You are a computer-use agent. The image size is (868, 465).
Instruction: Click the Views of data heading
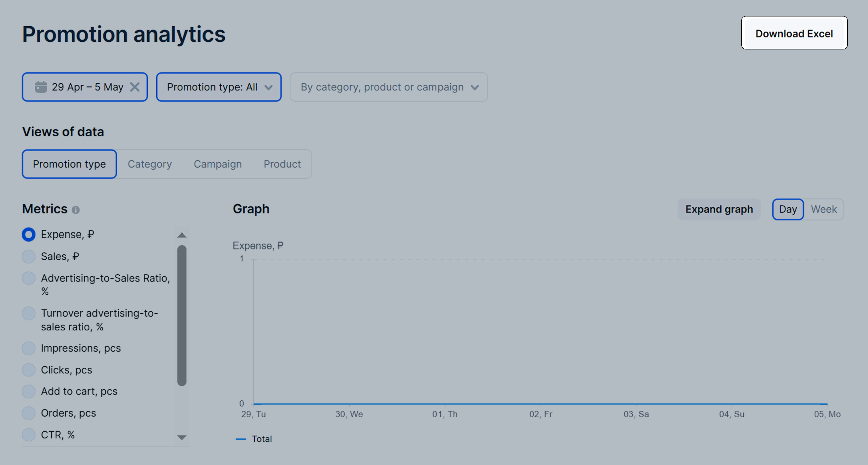click(63, 132)
